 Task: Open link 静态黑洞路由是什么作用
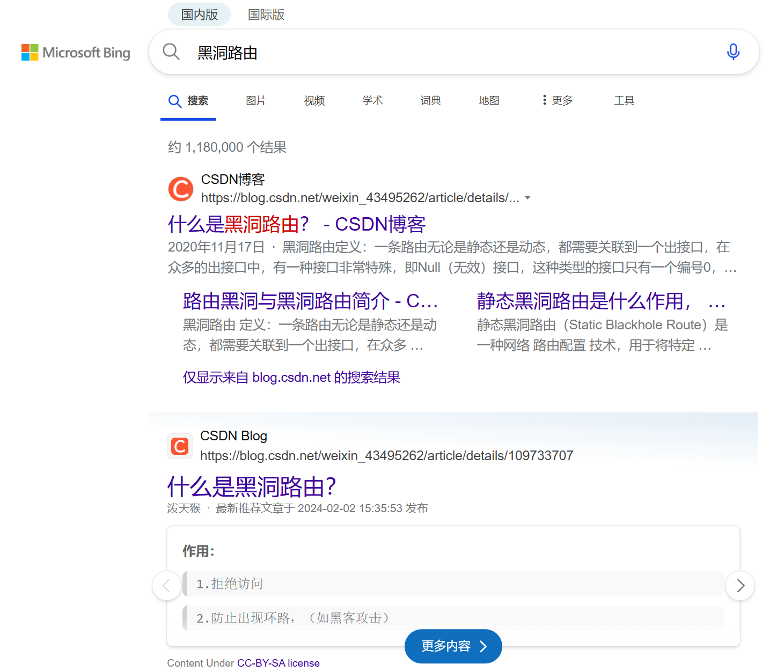pos(601,301)
